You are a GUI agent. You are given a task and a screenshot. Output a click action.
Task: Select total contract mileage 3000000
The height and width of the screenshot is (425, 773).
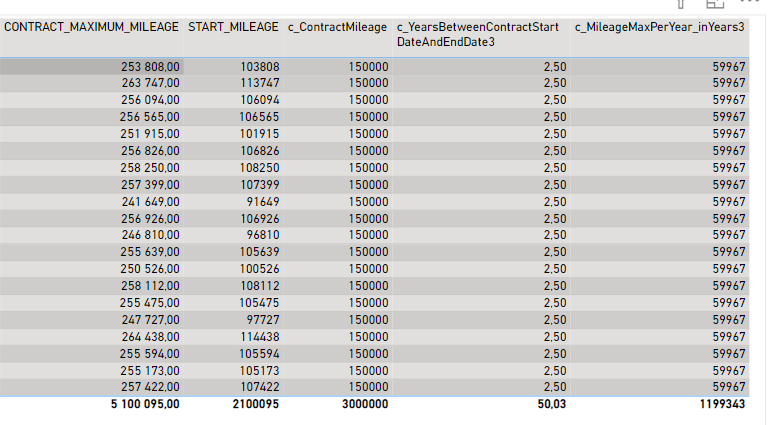point(365,404)
